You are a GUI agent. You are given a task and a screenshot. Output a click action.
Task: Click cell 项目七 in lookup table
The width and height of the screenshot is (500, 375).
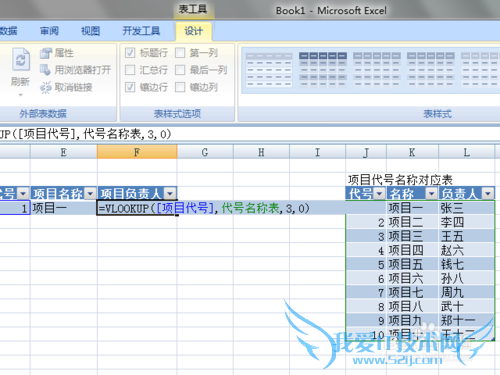tap(412, 292)
